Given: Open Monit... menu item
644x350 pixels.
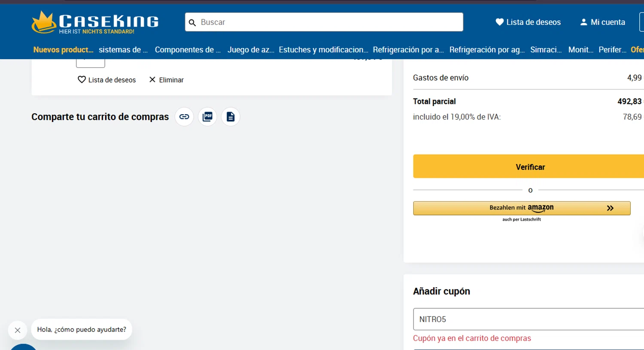Looking at the screenshot, I should pyautogui.click(x=580, y=50).
